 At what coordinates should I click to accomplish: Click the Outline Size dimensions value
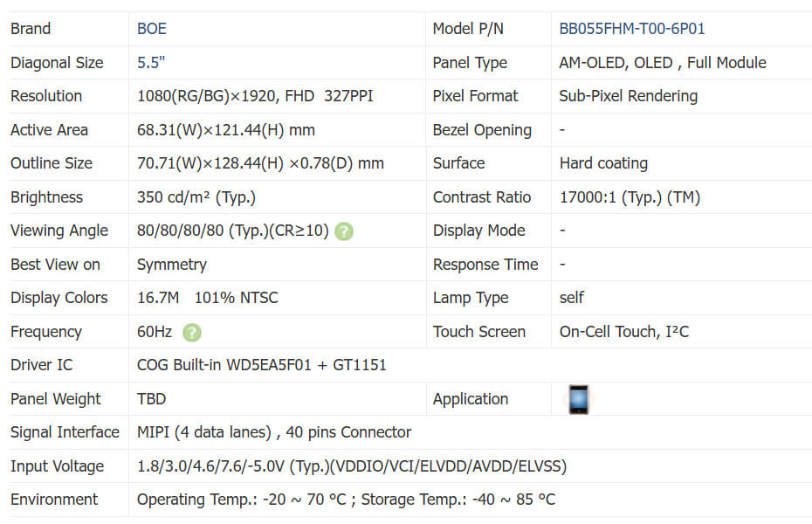[260, 163]
